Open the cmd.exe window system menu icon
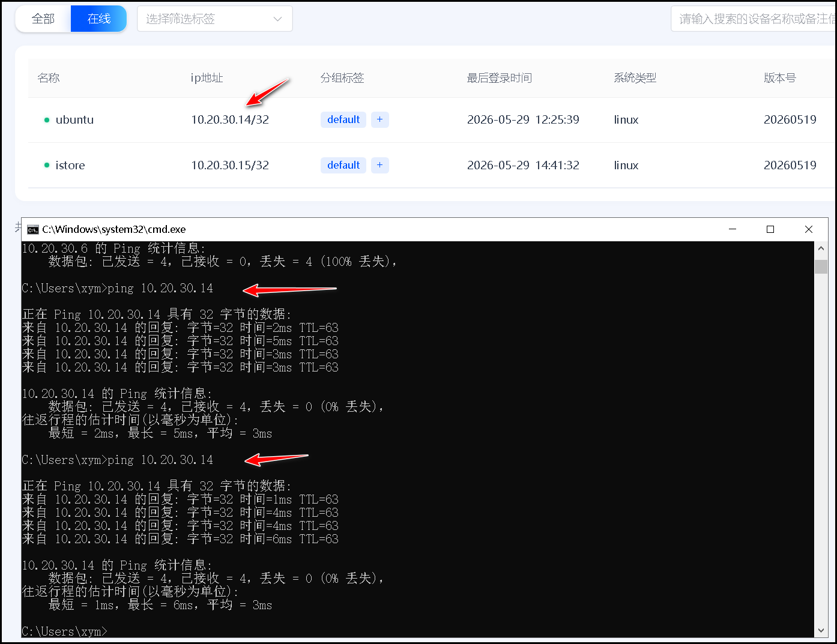 pos(33,229)
